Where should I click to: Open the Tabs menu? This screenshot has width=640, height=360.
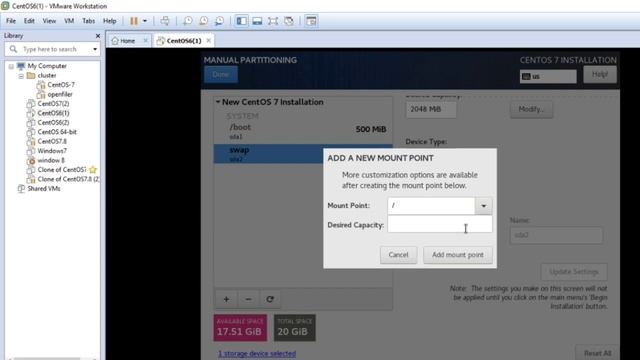tap(89, 21)
